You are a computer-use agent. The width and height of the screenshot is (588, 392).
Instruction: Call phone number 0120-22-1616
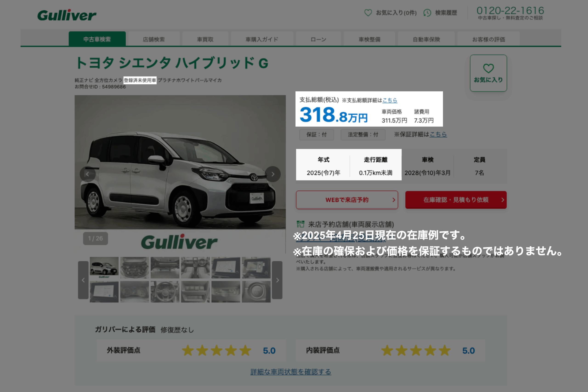pyautogui.click(x=510, y=11)
